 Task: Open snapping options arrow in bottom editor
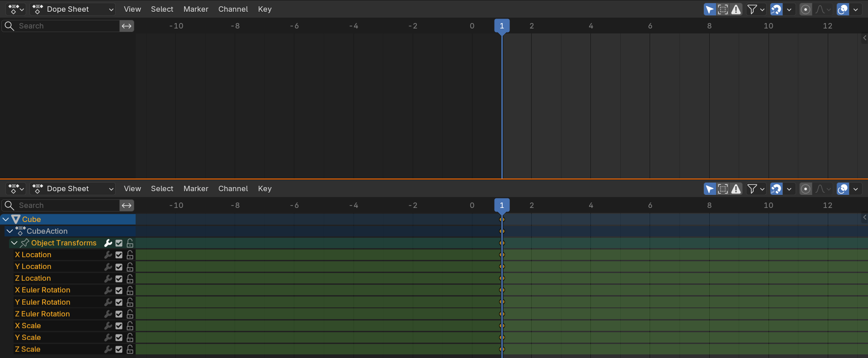point(789,188)
